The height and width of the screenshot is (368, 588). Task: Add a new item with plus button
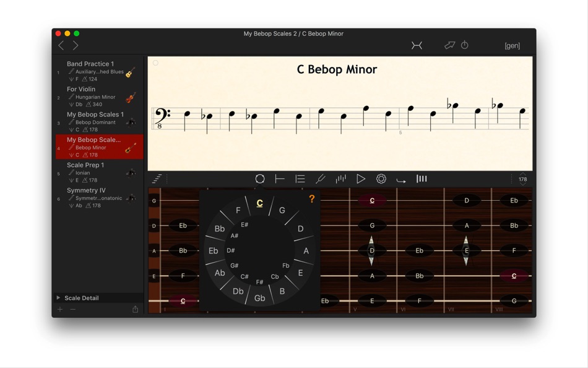point(60,309)
